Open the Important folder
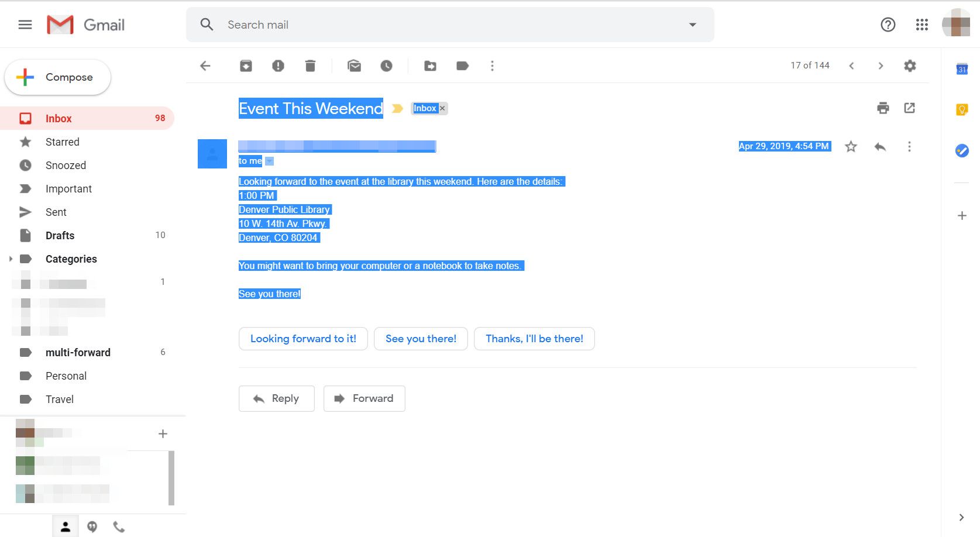 point(87,188)
